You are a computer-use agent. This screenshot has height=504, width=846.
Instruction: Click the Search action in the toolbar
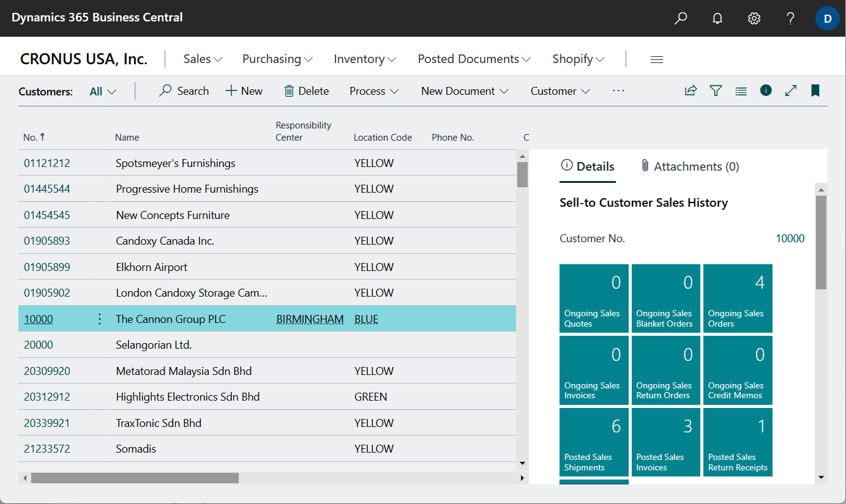[x=184, y=91]
